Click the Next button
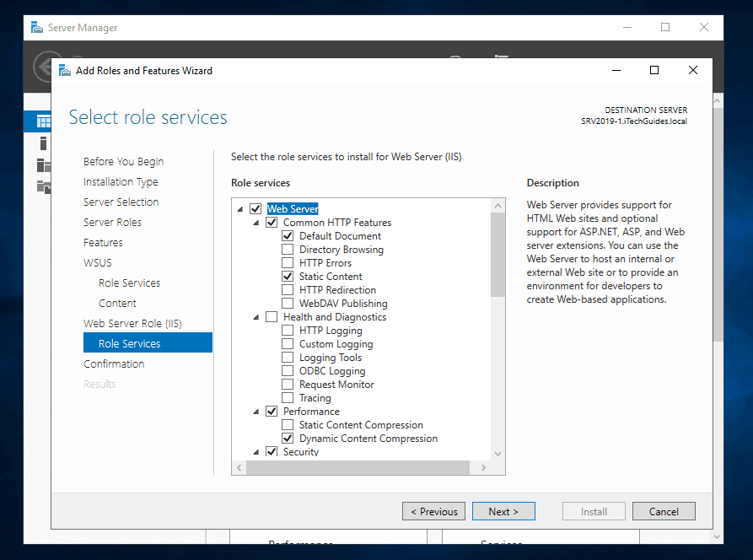This screenshot has height=560, width=753. point(503,511)
